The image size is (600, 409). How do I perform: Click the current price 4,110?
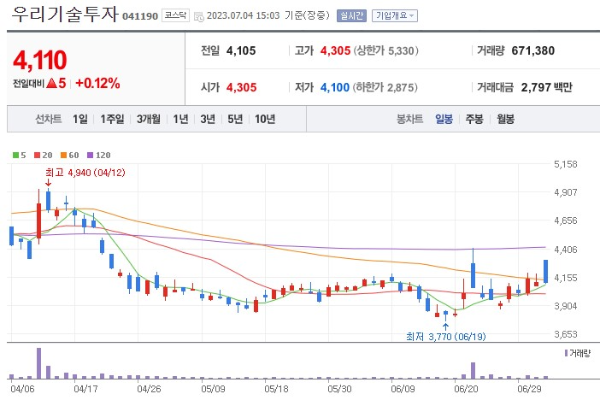click(x=40, y=60)
